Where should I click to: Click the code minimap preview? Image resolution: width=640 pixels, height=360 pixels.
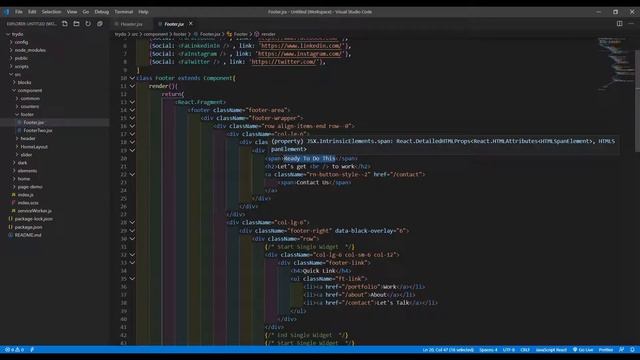click(615, 63)
